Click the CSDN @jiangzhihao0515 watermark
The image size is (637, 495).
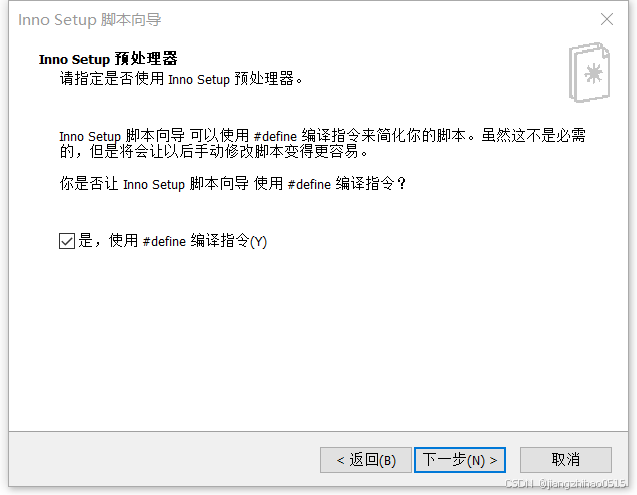point(565,483)
